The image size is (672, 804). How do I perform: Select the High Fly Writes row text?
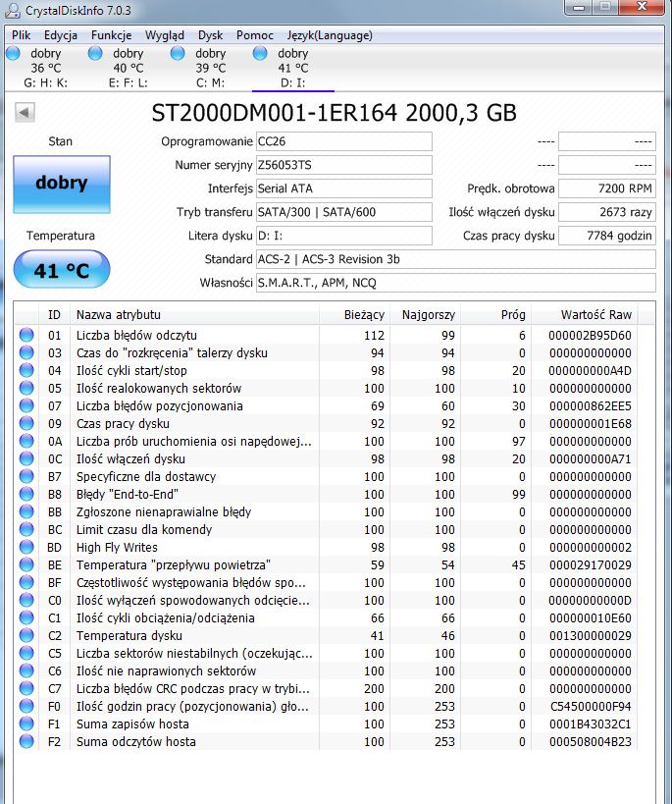coord(117,548)
